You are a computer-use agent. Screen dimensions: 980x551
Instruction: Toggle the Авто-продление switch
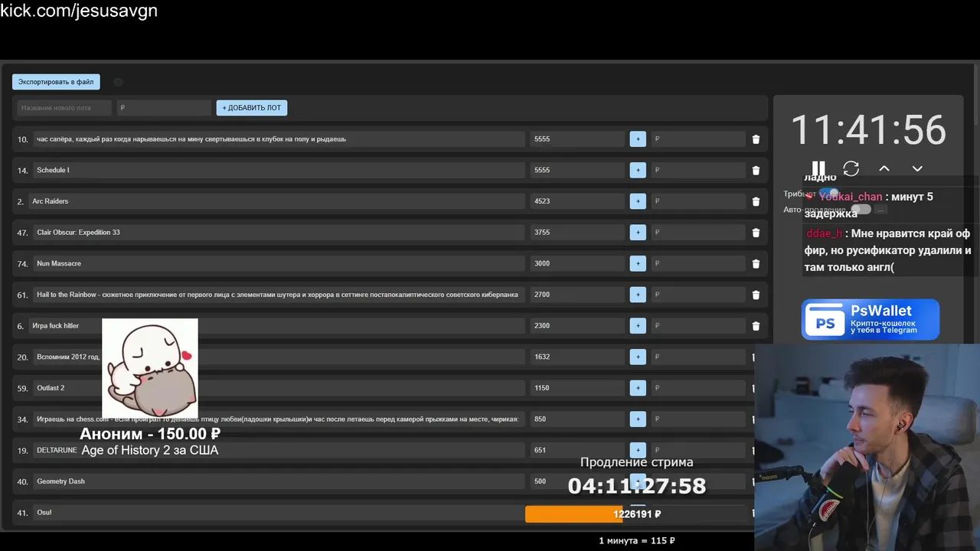point(861,209)
